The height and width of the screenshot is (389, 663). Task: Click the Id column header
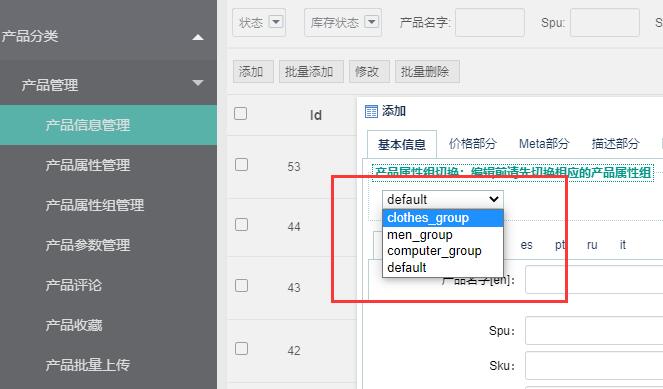[315, 115]
